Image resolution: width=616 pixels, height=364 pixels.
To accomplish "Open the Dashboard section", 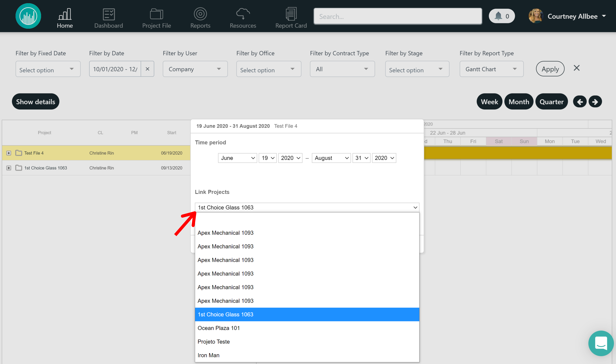I will (x=108, y=17).
